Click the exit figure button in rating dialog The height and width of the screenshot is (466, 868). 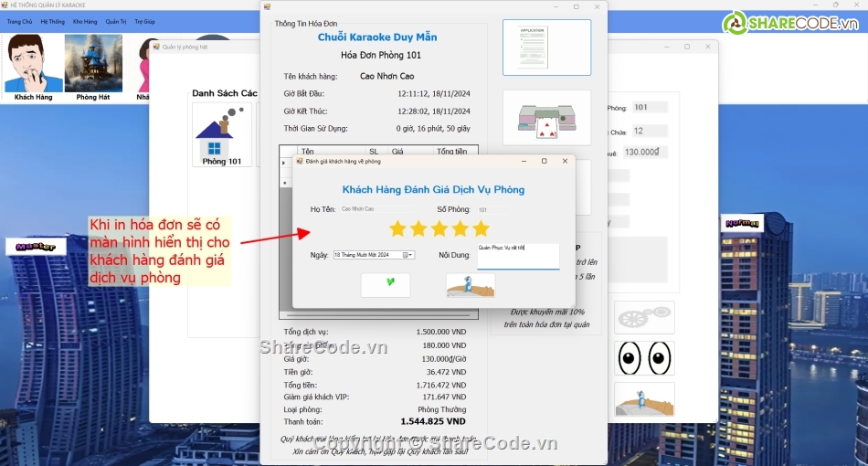(471, 284)
